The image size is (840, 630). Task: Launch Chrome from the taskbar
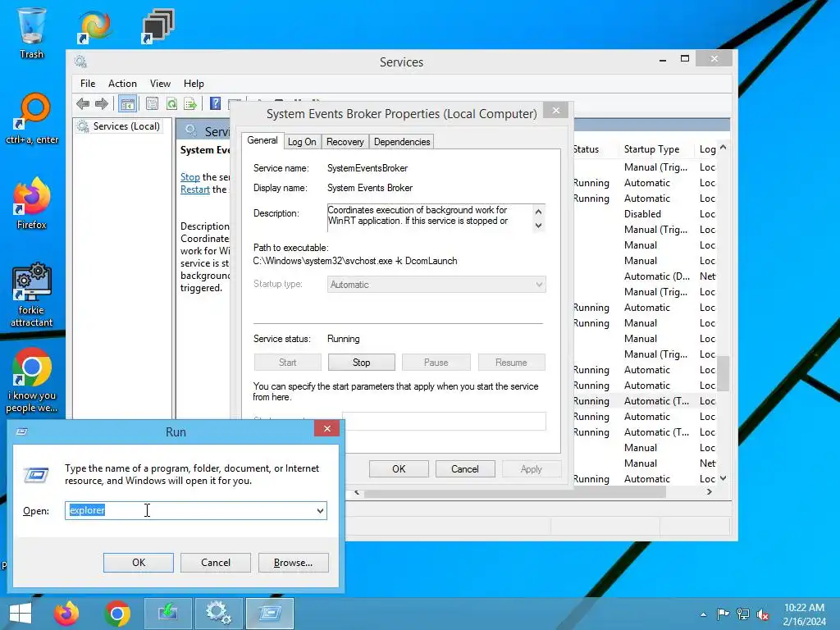pos(117,614)
